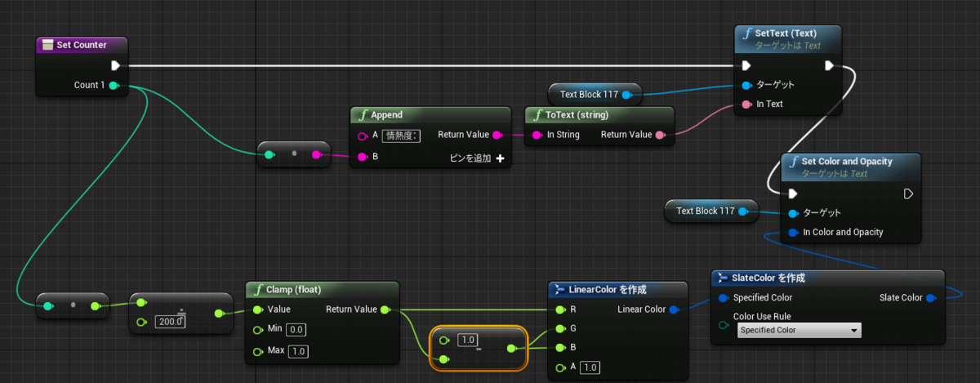
Task: Click the execution output pin on SetText (Text)
Action: click(829, 65)
